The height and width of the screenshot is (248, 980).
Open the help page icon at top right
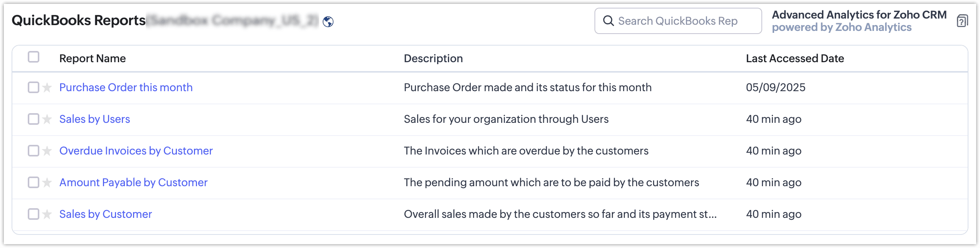coord(962,21)
